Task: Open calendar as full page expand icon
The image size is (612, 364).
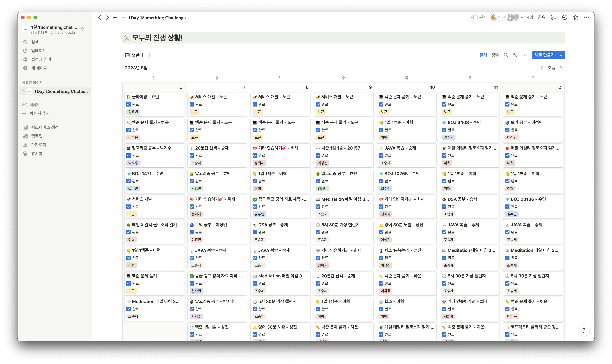Action: tap(515, 55)
